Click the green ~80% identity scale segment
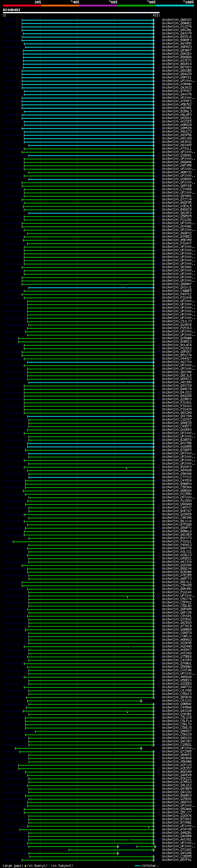The width and height of the screenshot is (197, 868). point(137,6)
